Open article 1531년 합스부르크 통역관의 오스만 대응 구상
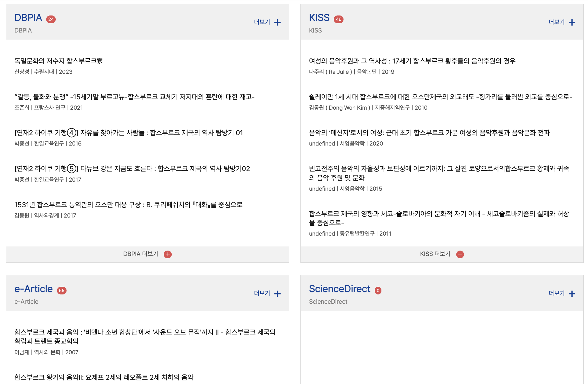Viewport: 588px width, 384px height. [x=128, y=205]
